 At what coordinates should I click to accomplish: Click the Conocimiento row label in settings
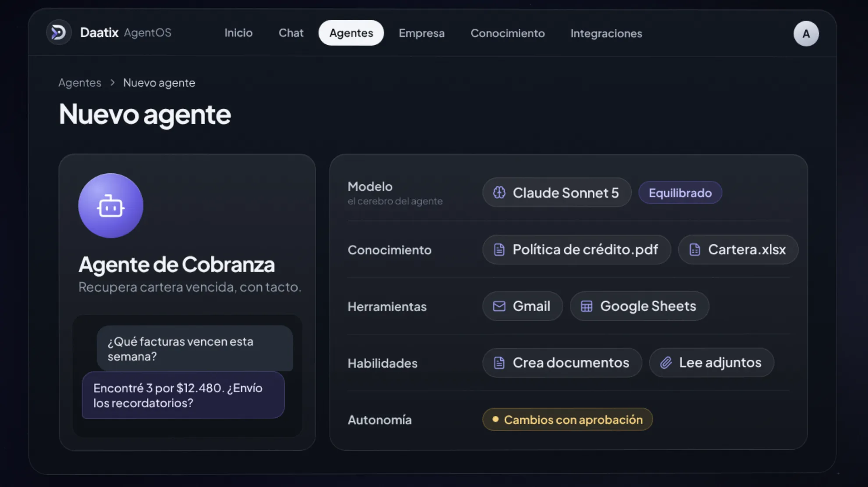pos(389,250)
